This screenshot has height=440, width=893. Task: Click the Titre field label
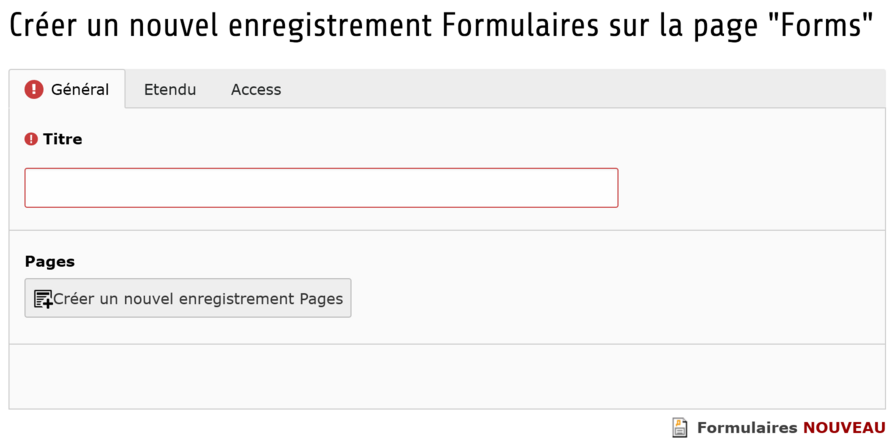point(62,139)
